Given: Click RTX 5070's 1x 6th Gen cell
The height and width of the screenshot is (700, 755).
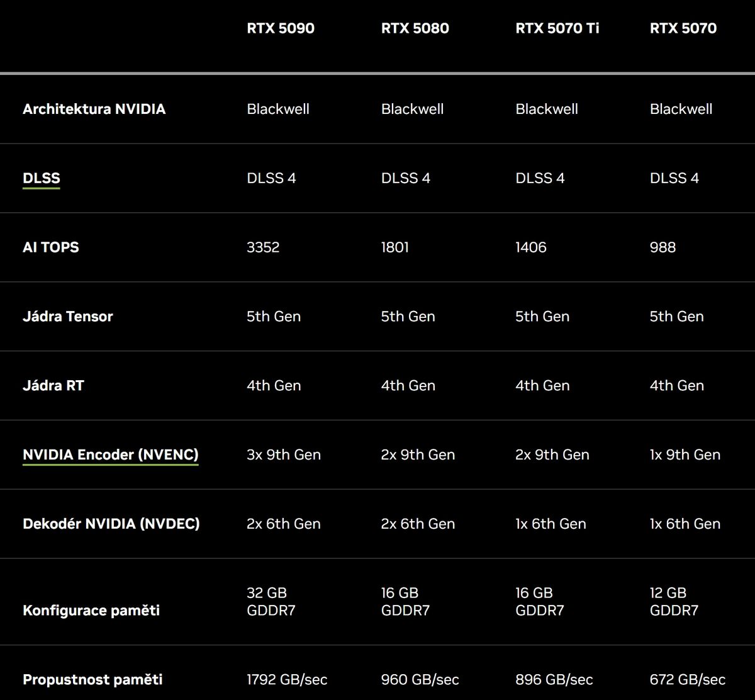Looking at the screenshot, I should [x=685, y=524].
